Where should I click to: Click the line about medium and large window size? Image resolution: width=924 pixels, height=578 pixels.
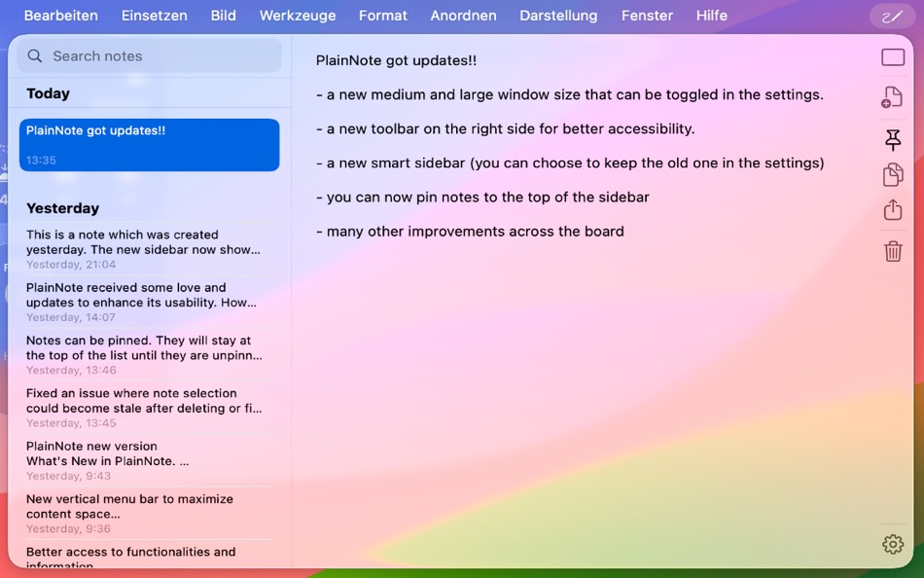570,94
